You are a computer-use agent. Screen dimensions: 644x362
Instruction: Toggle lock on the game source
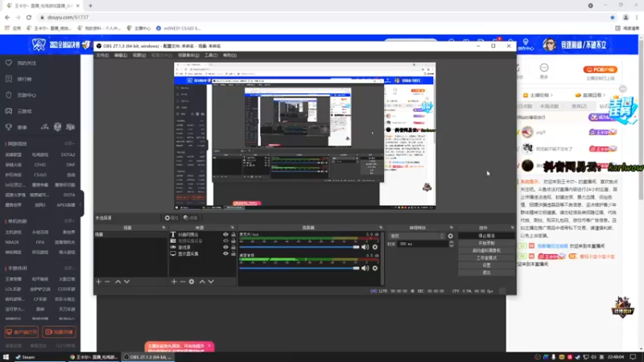pyautogui.click(x=233, y=247)
